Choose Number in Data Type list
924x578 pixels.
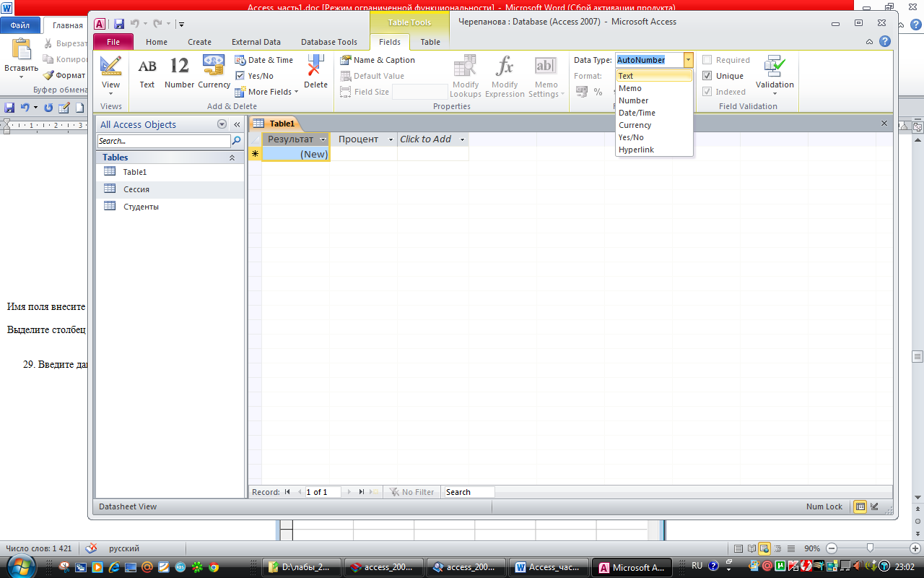pyautogui.click(x=654, y=100)
